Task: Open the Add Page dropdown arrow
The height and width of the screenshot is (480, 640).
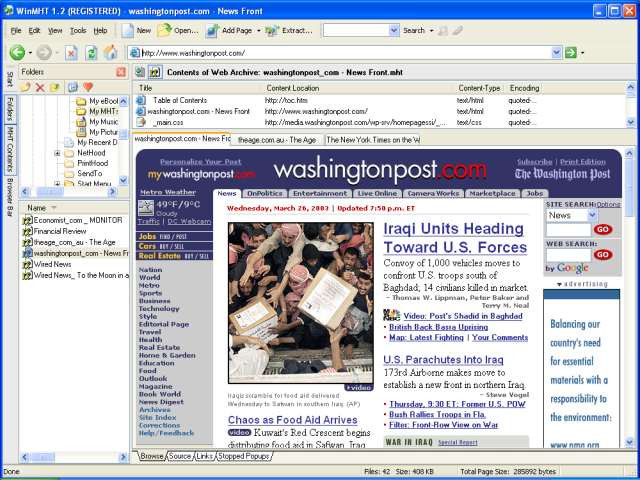Action: tap(259, 30)
